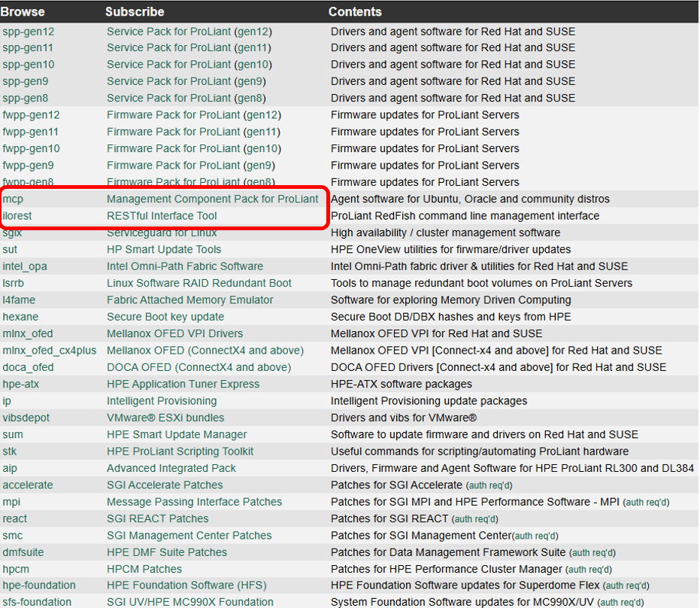Open HPE Foundation Software (HFS) link
700x608 pixels.
tap(186, 585)
